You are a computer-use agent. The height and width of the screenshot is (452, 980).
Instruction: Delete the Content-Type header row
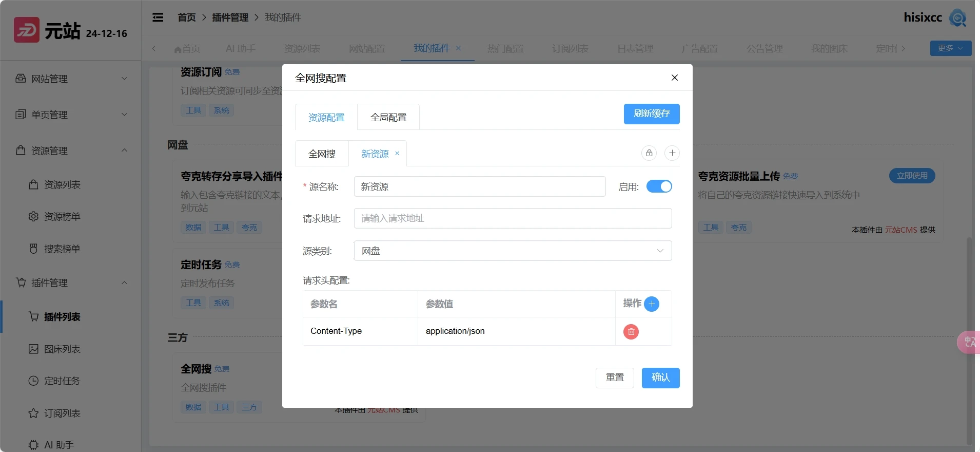[x=631, y=332]
